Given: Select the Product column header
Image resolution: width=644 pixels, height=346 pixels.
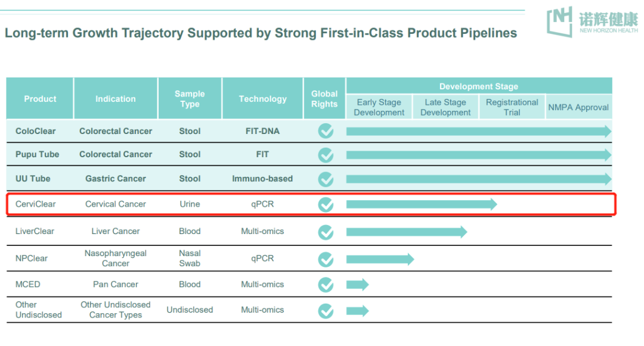Looking at the screenshot, I should [x=40, y=99].
